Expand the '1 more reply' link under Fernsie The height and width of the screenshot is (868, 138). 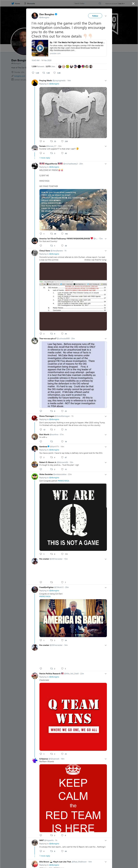point(45,158)
